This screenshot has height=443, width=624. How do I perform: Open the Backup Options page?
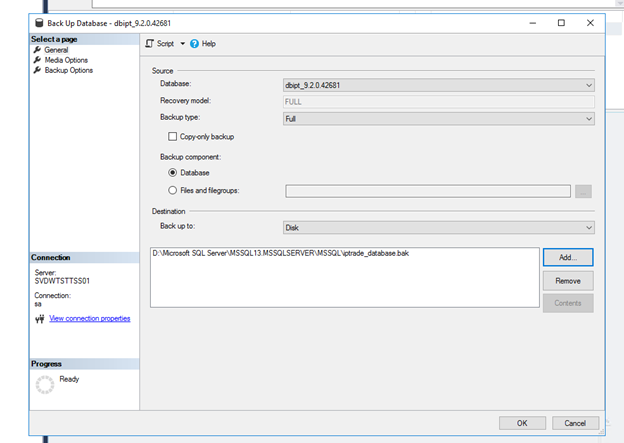click(68, 70)
